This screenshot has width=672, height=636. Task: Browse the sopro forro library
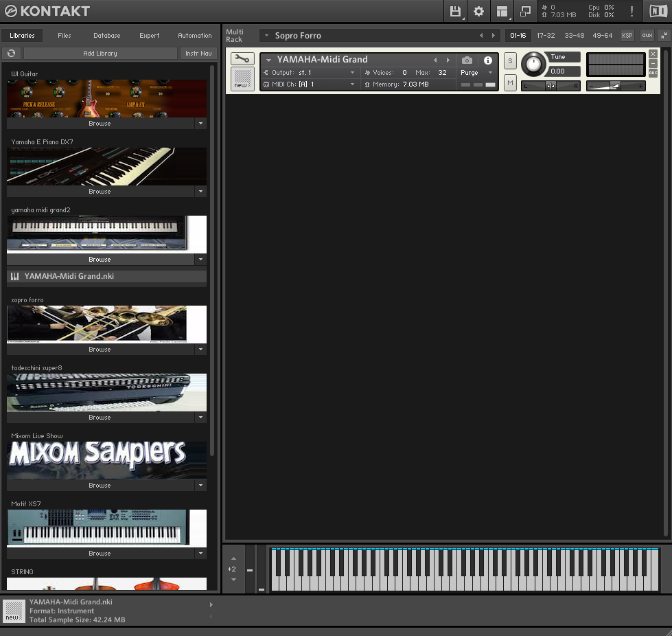(x=100, y=350)
